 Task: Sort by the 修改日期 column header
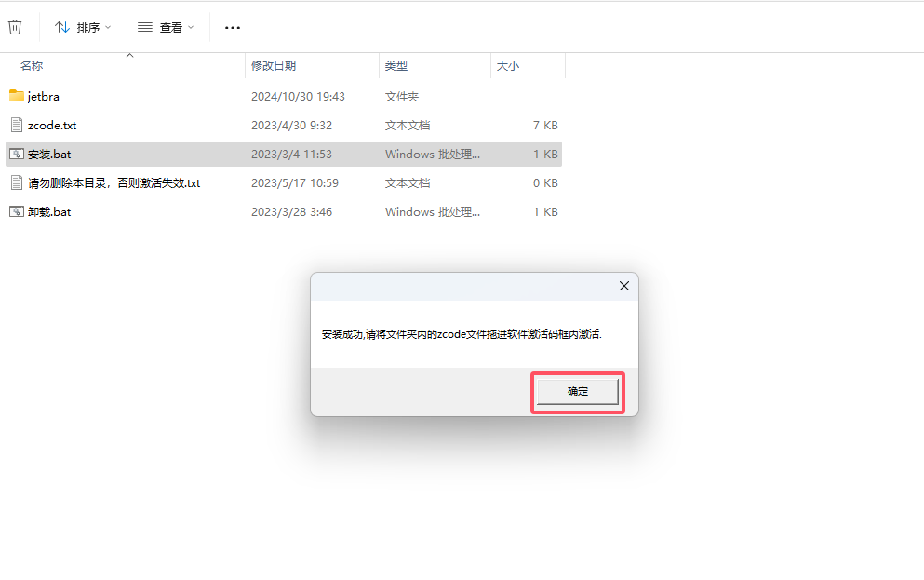tap(274, 65)
